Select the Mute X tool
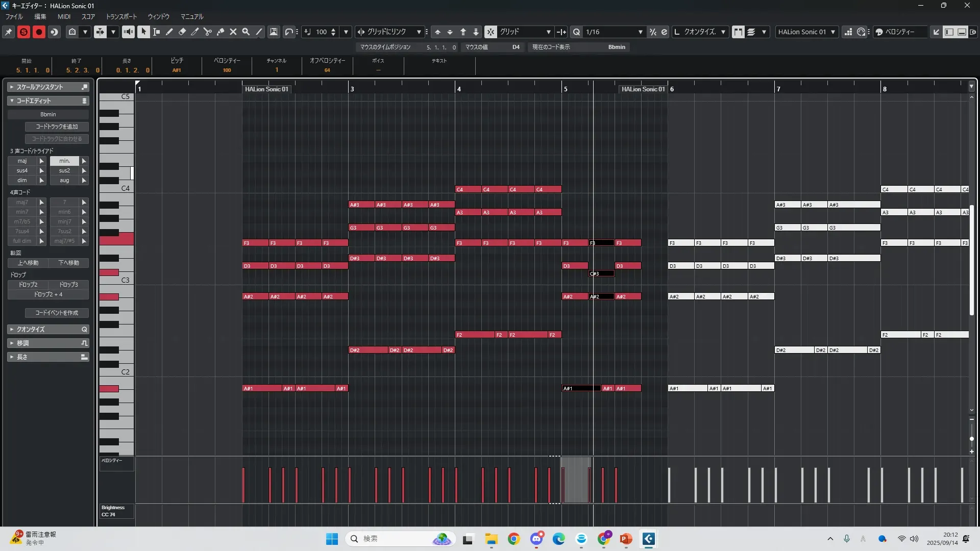The height and width of the screenshot is (551, 980). [x=233, y=32]
